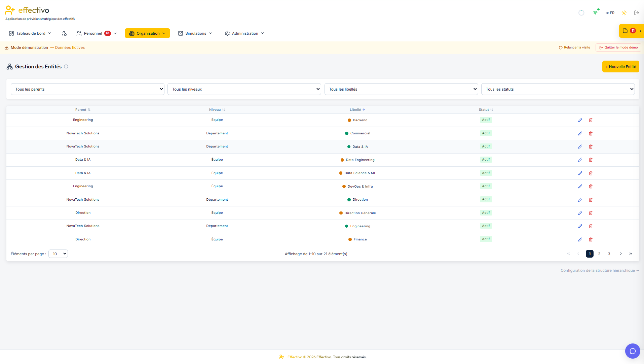
Task: Open the Administration menu
Action: [x=244, y=33]
